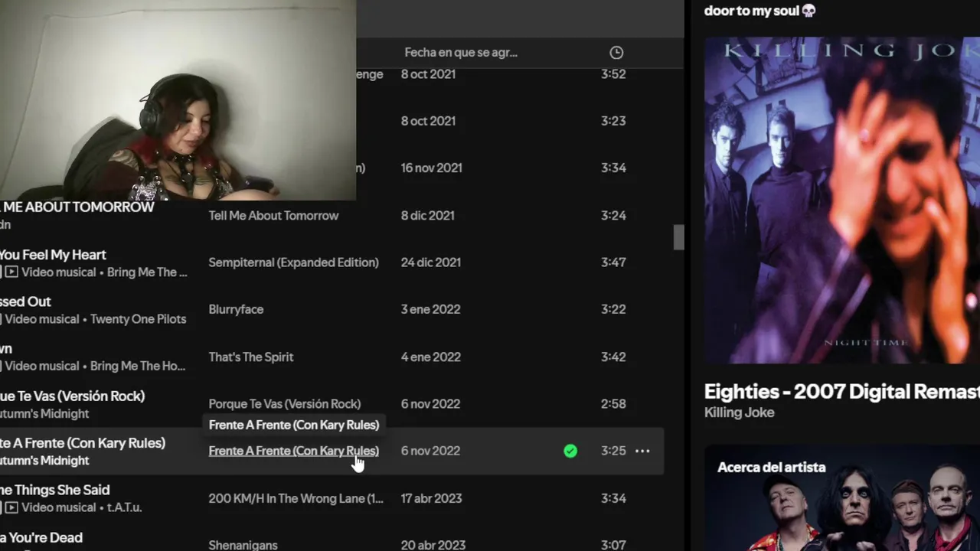Screen dimensions: 980x551
Task: Open the Acerca del artista card
Action: (x=842, y=497)
